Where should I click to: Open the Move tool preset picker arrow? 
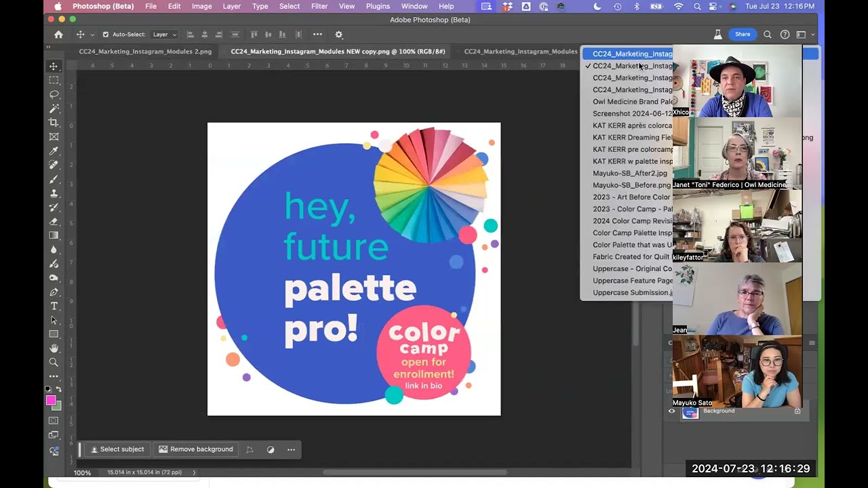point(92,35)
